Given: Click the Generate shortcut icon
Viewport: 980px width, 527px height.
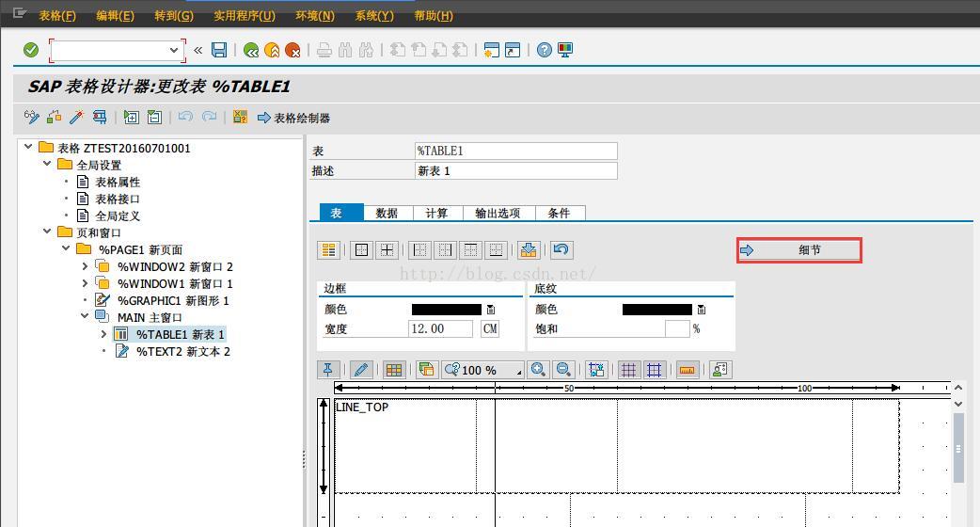Looking at the screenshot, I should 513,50.
